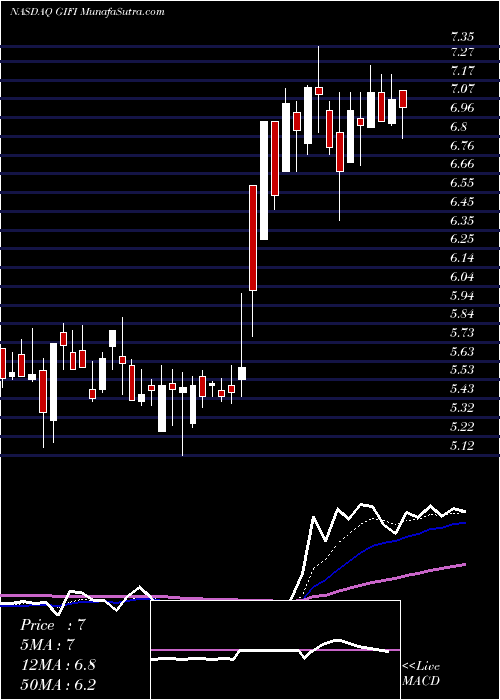Click the 5.12 price axis label
The image size is (500, 700).
click(x=462, y=446)
